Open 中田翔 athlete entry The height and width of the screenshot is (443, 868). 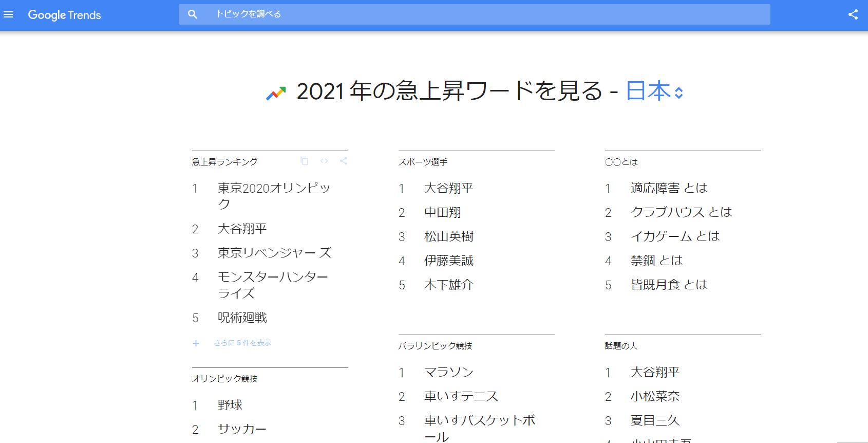click(443, 212)
